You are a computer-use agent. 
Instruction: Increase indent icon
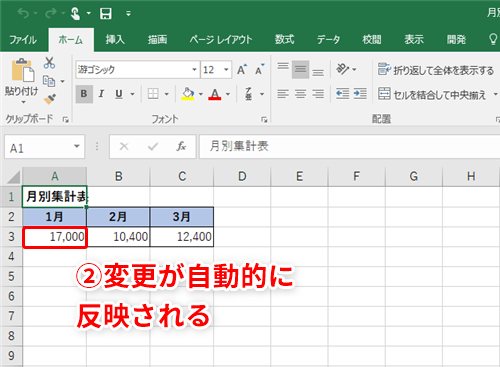[x=360, y=94]
